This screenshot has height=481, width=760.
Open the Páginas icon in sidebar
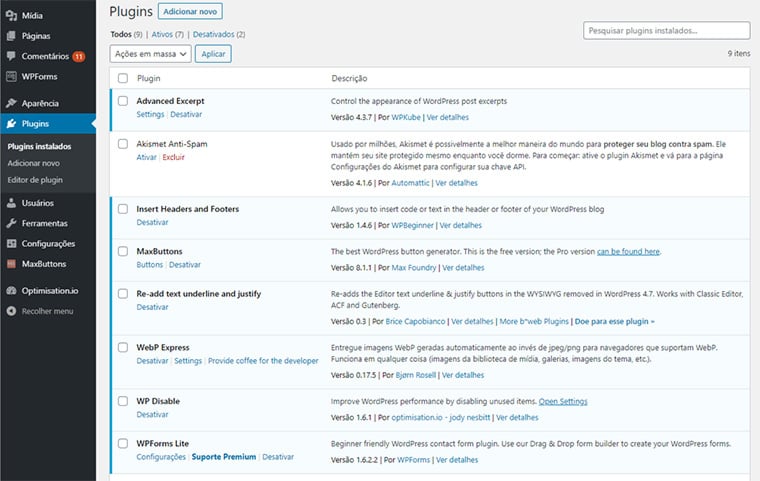click(11, 36)
